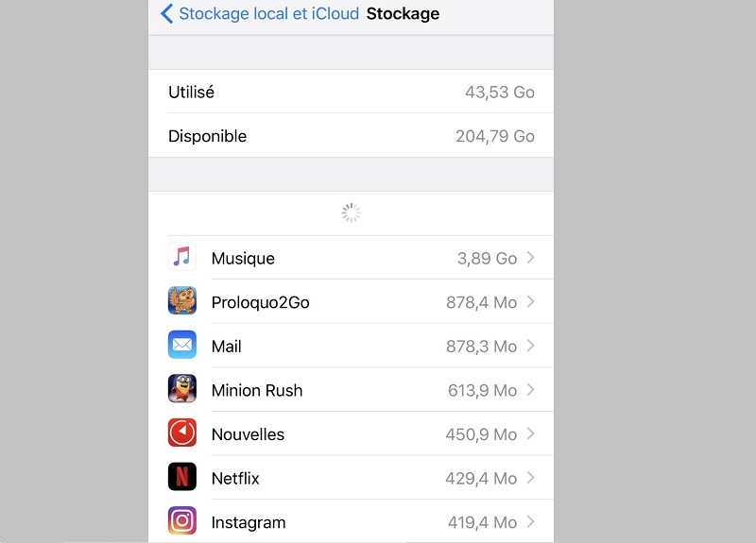Select the Netflix name label
756x543 pixels.
point(235,479)
